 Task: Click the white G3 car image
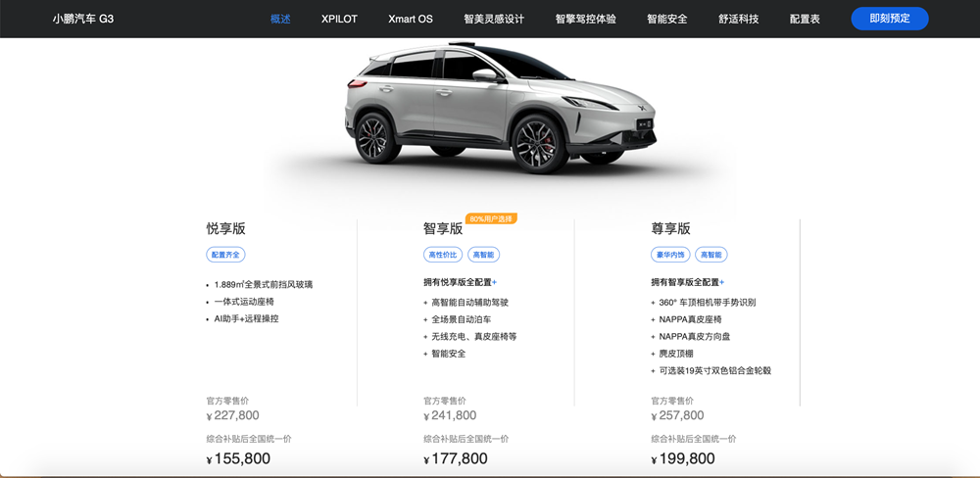click(500, 108)
